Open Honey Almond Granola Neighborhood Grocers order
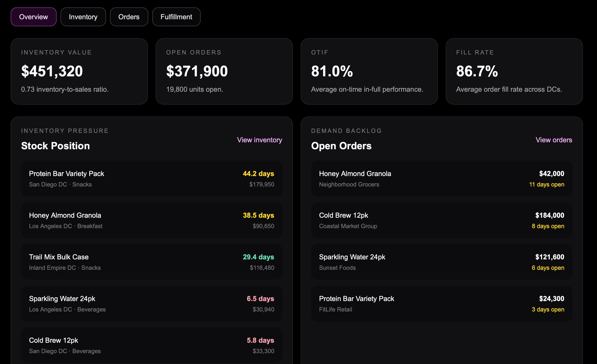This screenshot has width=597, height=364. point(442,179)
